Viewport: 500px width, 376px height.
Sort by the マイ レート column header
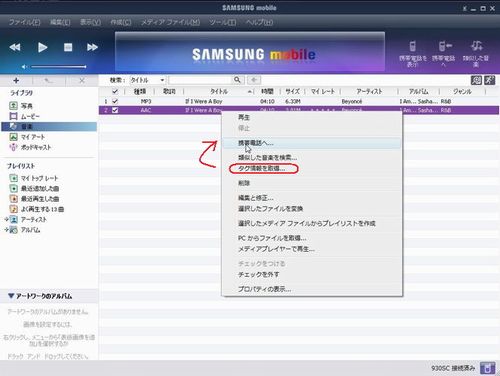[322, 91]
